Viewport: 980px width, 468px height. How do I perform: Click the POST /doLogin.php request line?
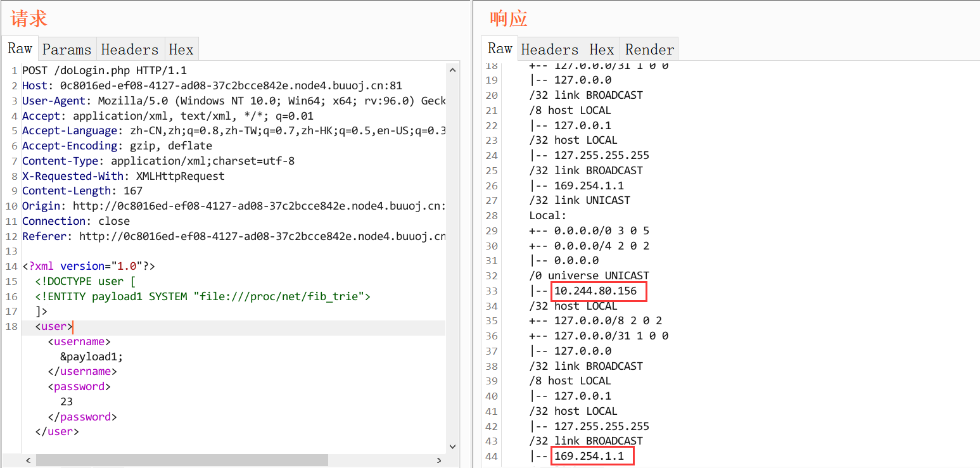pyautogui.click(x=105, y=70)
